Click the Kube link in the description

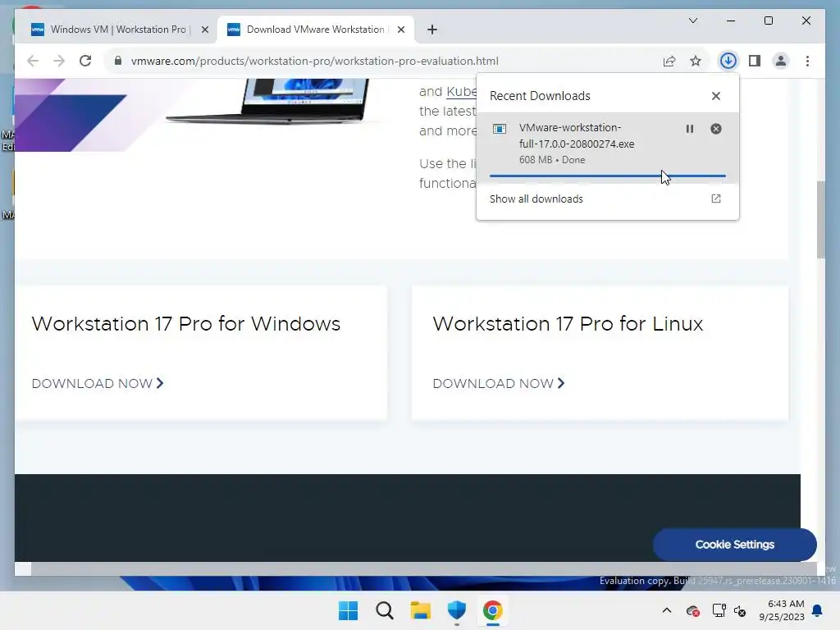tap(461, 92)
